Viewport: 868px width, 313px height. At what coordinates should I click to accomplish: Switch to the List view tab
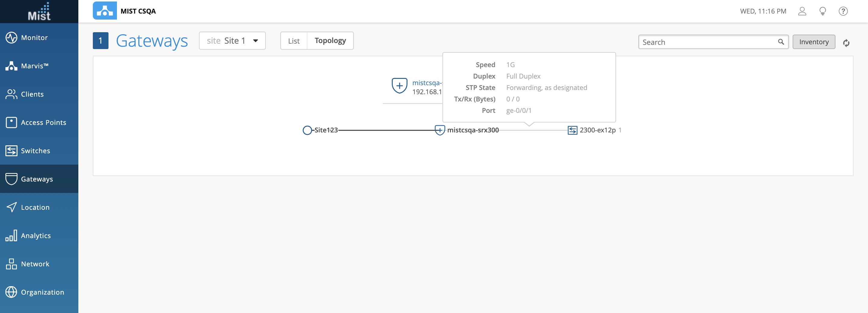click(x=294, y=41)
